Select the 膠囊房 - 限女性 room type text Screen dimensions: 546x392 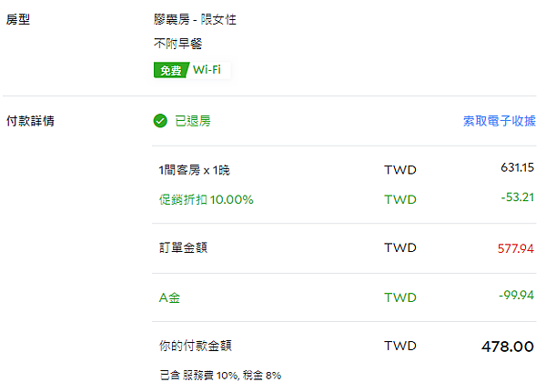pyautogui.click(x=195, y=19)
